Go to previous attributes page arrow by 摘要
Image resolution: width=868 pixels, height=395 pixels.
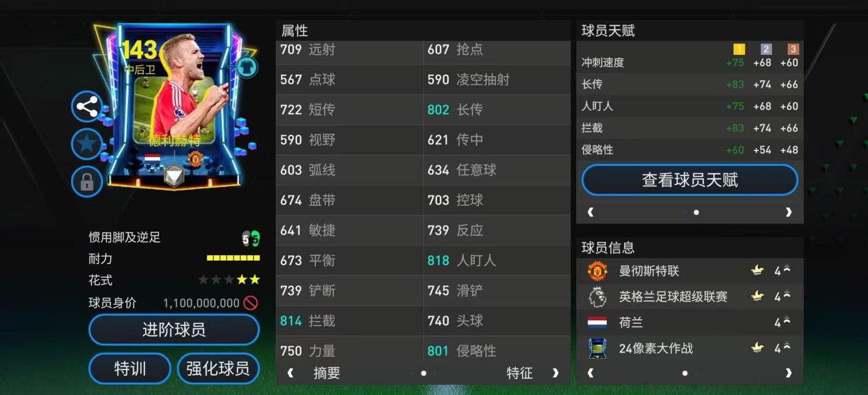tap(290, 373)
